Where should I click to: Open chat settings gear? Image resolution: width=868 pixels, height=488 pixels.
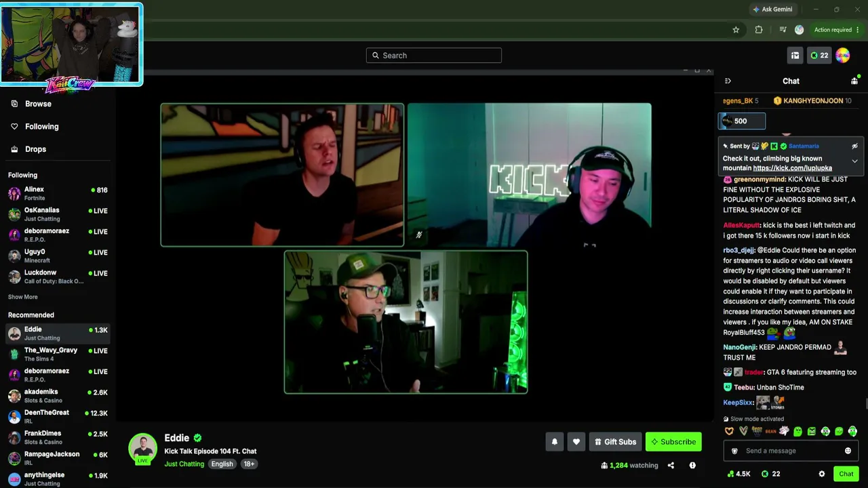tap(822, 474)
